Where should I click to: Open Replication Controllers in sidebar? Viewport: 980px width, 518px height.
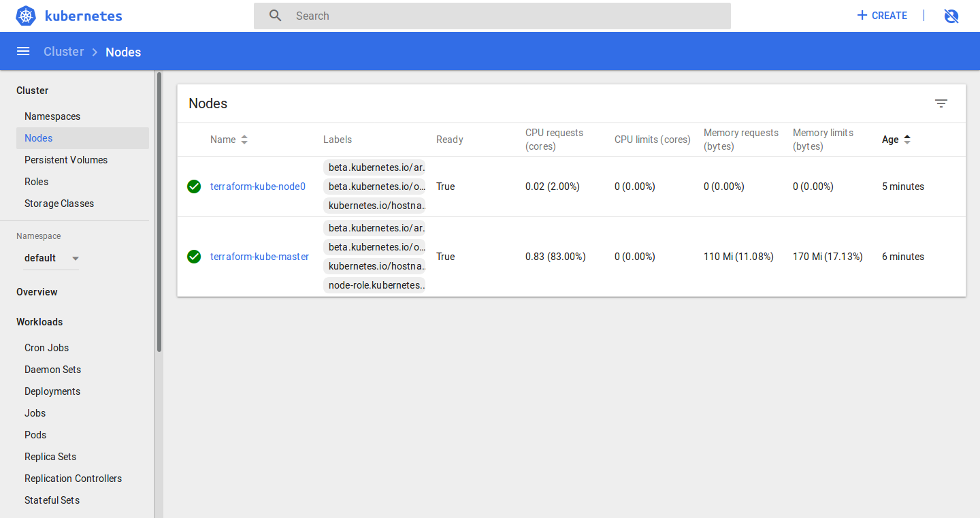(x=73, y=479)
